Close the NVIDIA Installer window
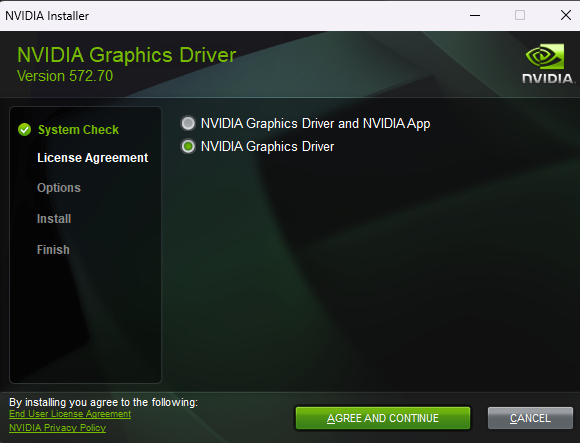This screenshot has width=580, height=443. click(x=566, y=16)
